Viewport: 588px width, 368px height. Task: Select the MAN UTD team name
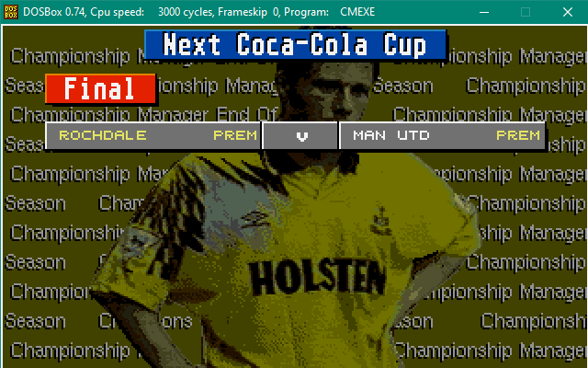390,135
